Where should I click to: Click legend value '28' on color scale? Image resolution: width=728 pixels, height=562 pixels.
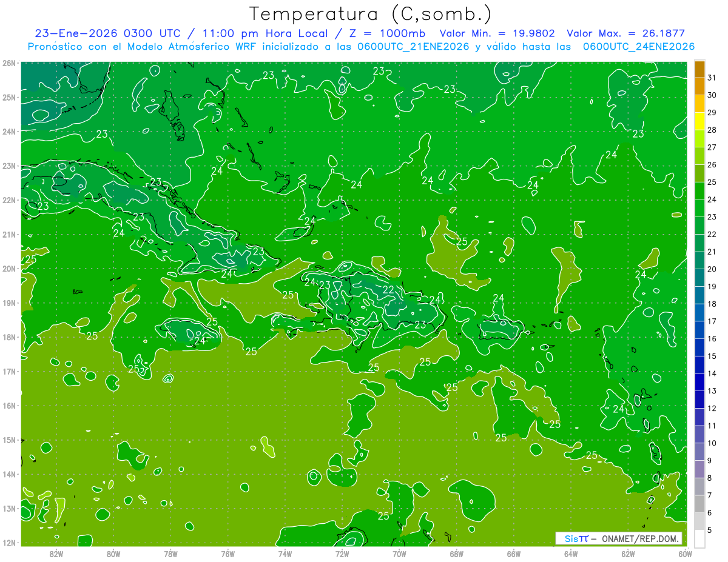712,130
